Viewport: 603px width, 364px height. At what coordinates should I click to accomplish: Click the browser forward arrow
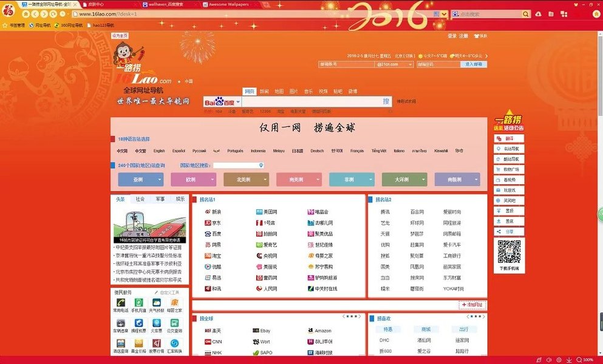click(x=44, y=14)
